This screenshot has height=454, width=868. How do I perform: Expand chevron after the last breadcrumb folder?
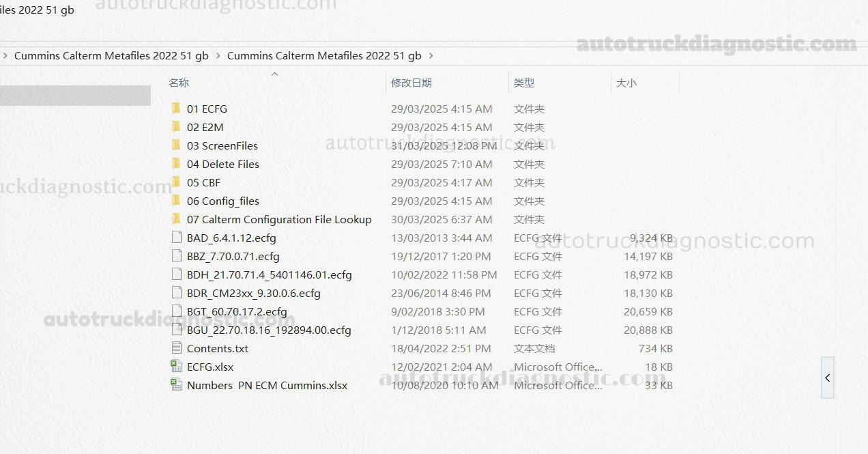[x=431, y=56]
